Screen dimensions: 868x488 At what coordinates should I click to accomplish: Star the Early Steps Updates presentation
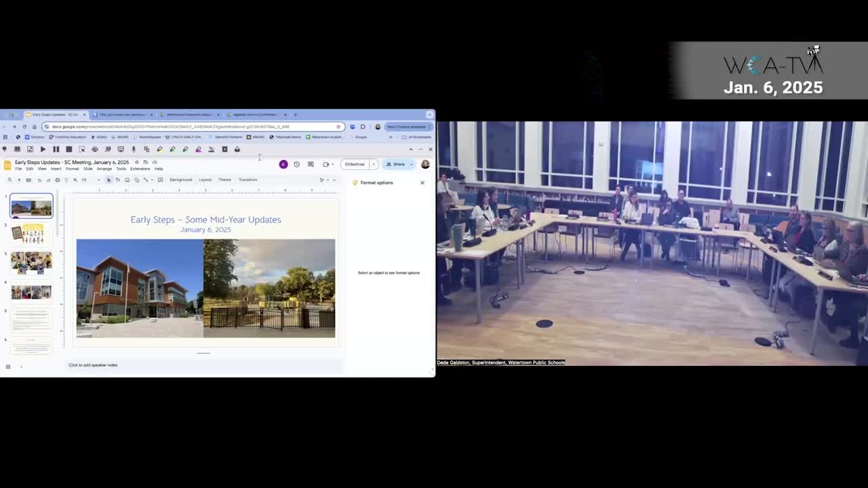pyautogui.click(x=136, y=163)
